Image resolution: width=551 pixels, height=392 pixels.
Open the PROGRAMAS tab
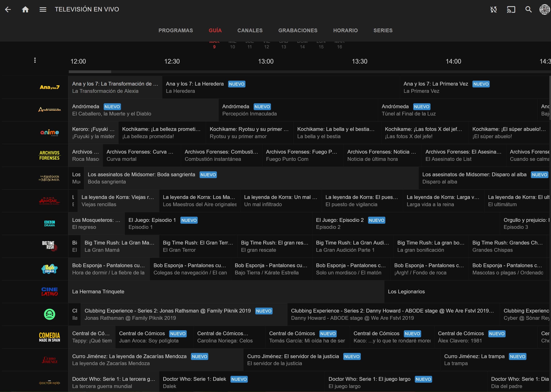click(x=176, y=30)
